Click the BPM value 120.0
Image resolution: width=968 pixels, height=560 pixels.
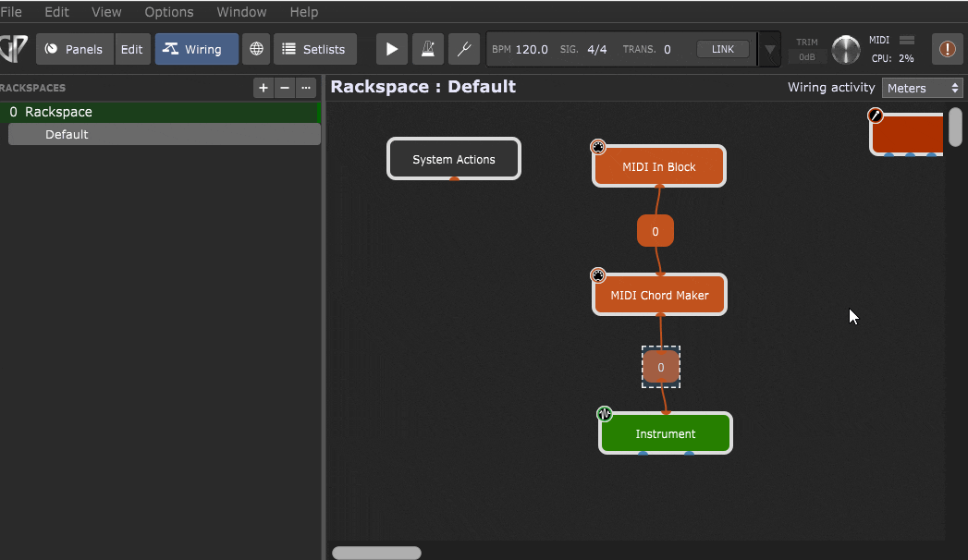click(x=532, y=49)
